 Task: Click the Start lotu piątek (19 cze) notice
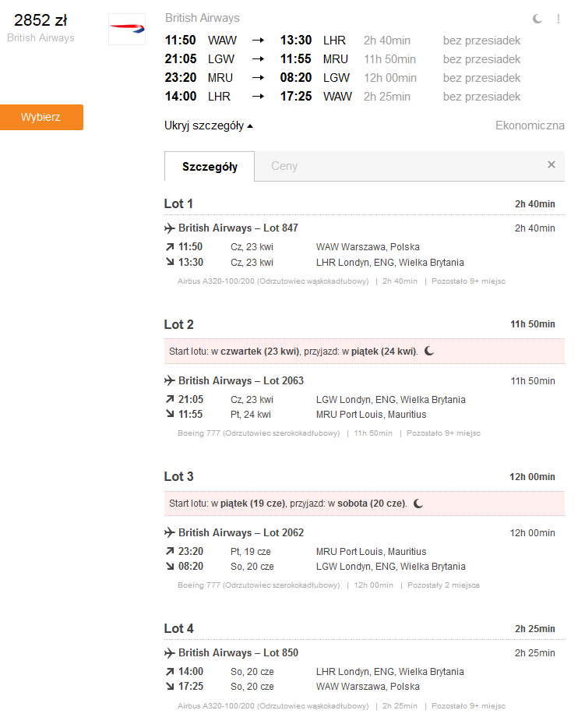364,504
